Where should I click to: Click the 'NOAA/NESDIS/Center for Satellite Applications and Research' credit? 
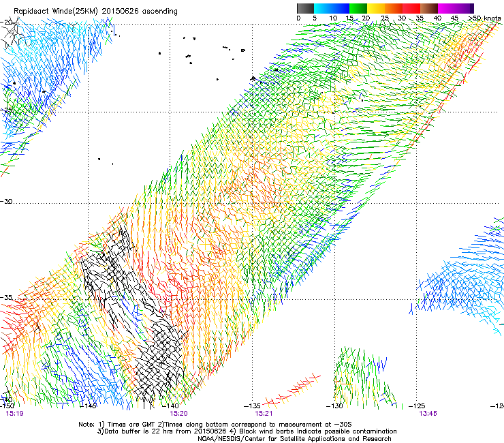(294, 439)
